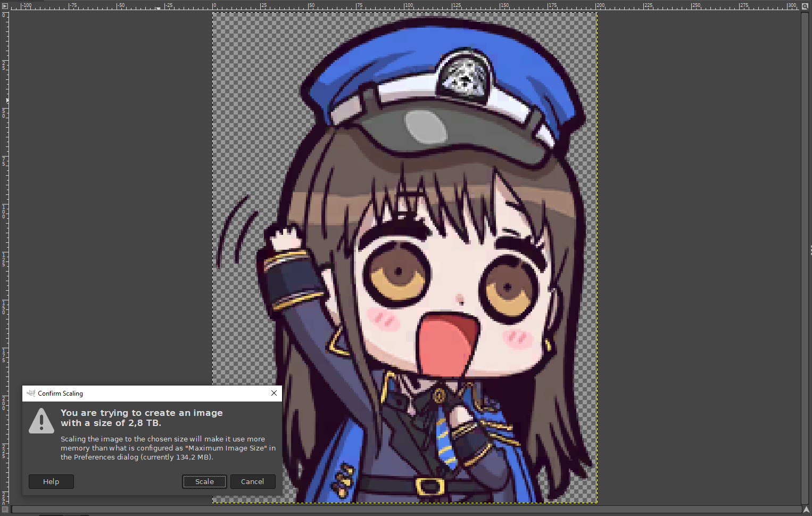The image size is (812, 516).
Task: Toggle zoom-on-window-resize icon beside the top ruler
Action: [805, 6]
